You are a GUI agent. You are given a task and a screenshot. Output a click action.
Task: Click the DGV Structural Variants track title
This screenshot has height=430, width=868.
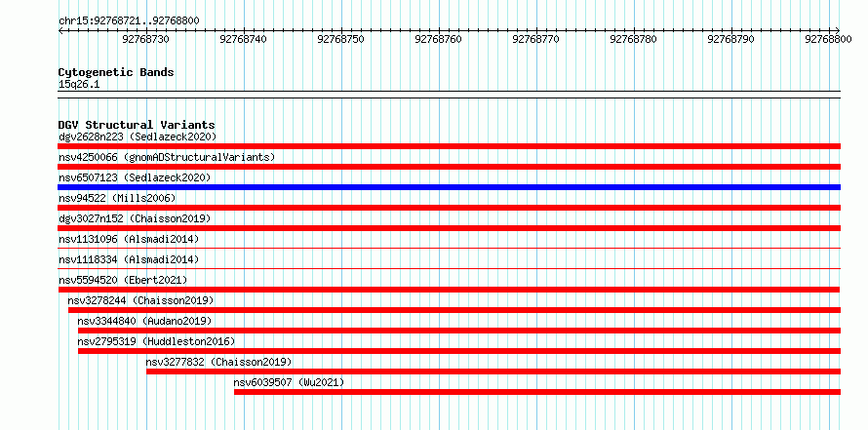(x=137, y=125)
